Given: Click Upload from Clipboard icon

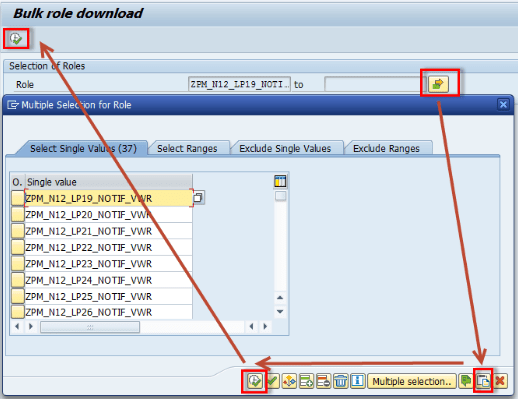Looking at the screenshot, I should click(x=483, y=381).
